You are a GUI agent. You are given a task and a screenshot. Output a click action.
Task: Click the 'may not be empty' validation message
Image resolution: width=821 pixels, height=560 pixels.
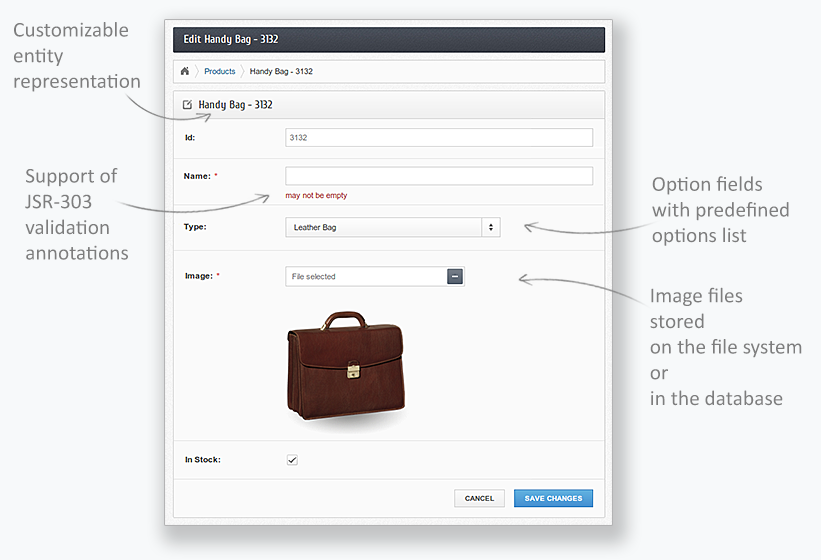[316, 196]
